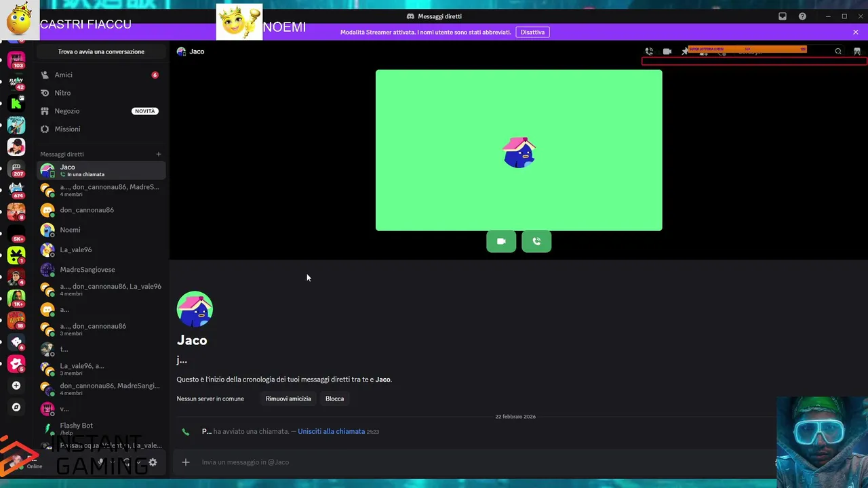Start video with the green camera button
Image resolution: width=868 pixels, height=488 pixels.
(x=501, y=241)
